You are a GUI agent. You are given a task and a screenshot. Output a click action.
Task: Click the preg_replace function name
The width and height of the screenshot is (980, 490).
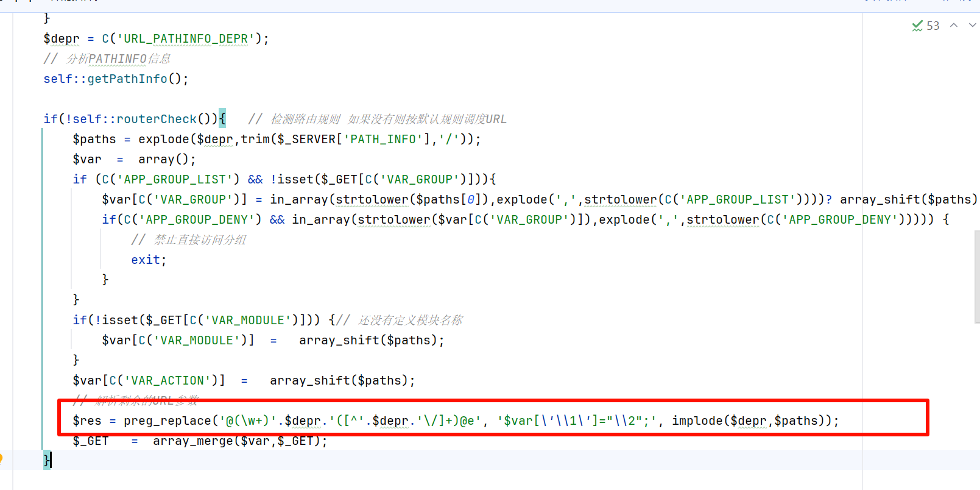coord(167,421)
